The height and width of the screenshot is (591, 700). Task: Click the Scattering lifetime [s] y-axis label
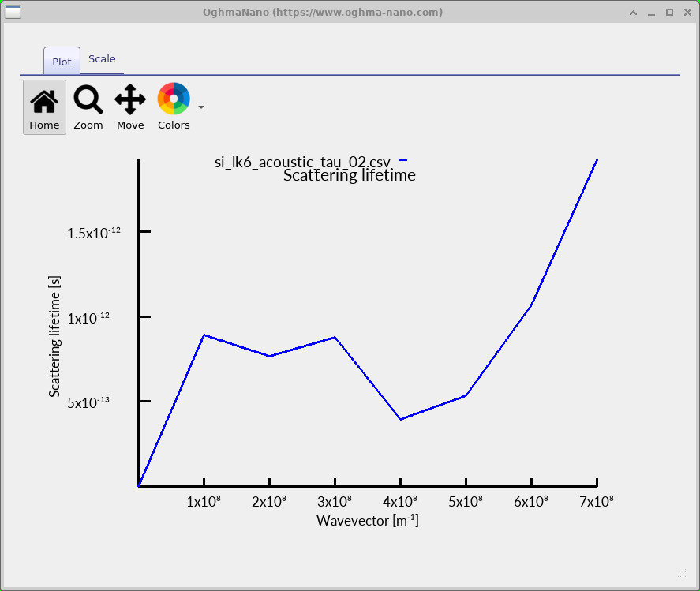click(x=54, y=336)
